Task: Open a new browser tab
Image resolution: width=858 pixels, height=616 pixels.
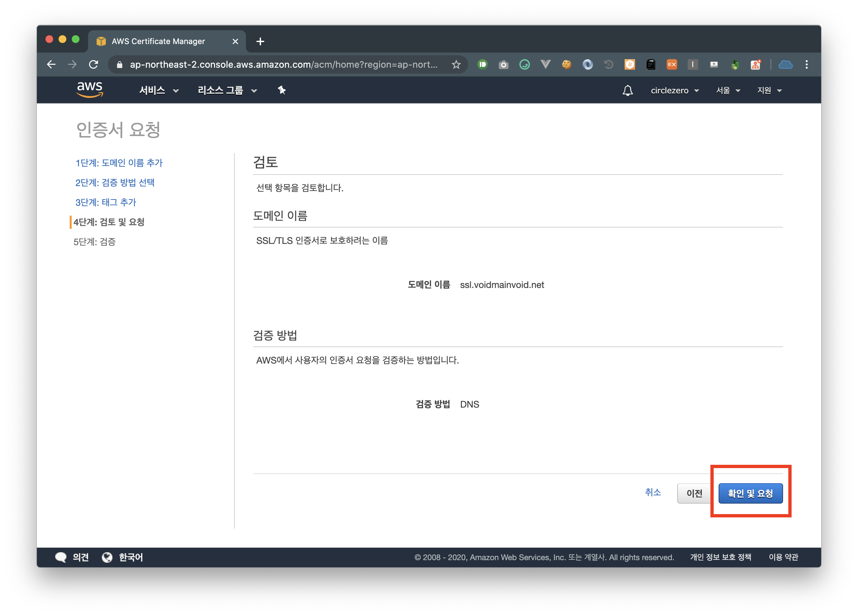Action: pos(260,41)
